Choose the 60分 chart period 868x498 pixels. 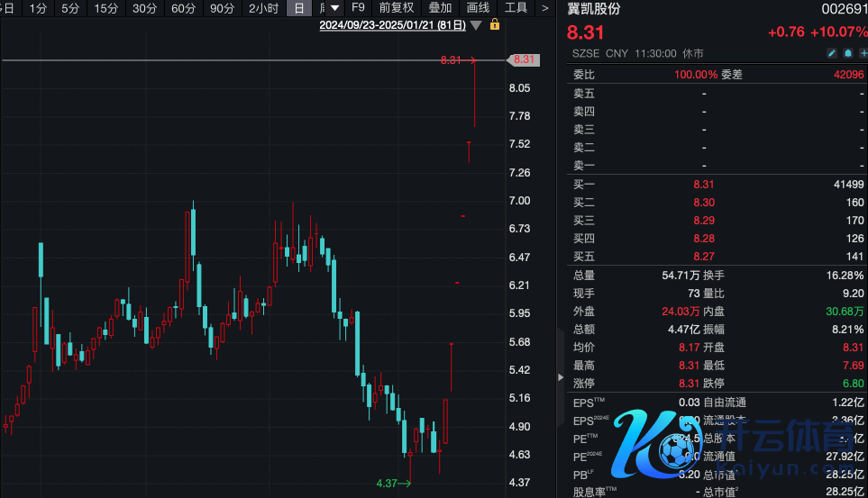pyautogui.click(x=184, y=8)
